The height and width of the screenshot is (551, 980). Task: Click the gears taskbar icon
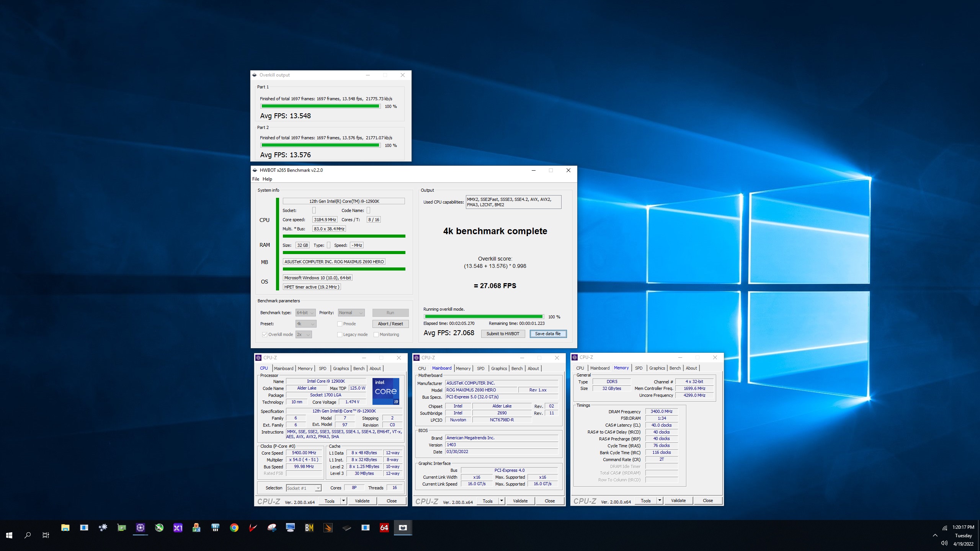pyautogui.click(x=103, y=528)
